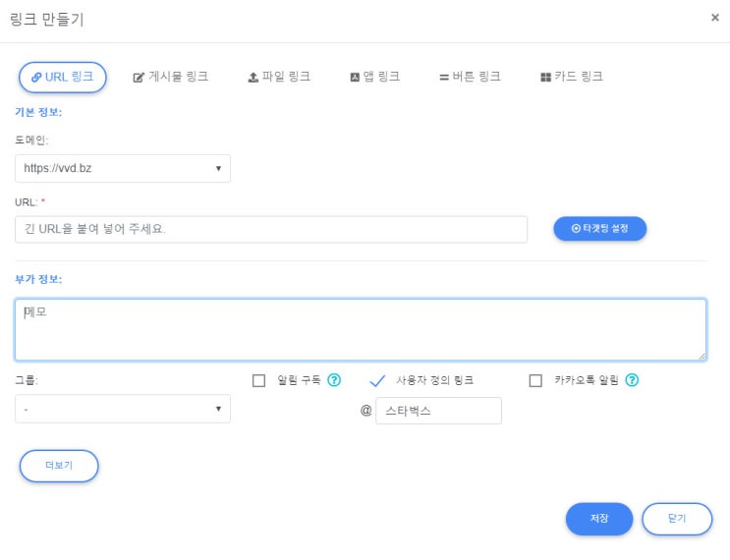
Task: Click the 더보기 button
Action: click(x=59, y=466)
